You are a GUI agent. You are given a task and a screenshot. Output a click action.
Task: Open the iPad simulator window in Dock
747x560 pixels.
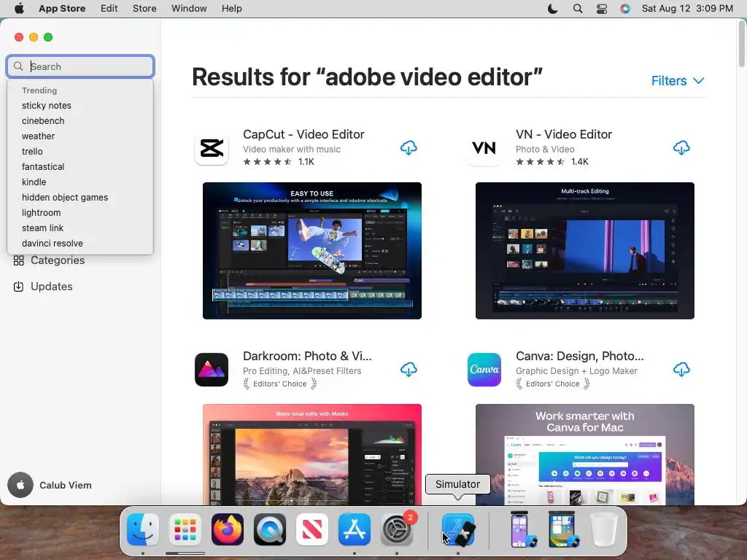(x=562, y=529)
